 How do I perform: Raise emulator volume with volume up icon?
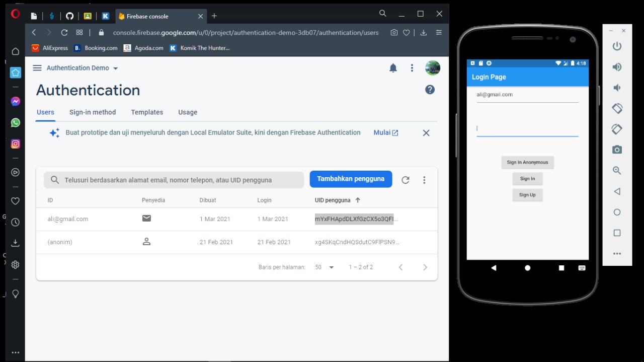point(617,67)
